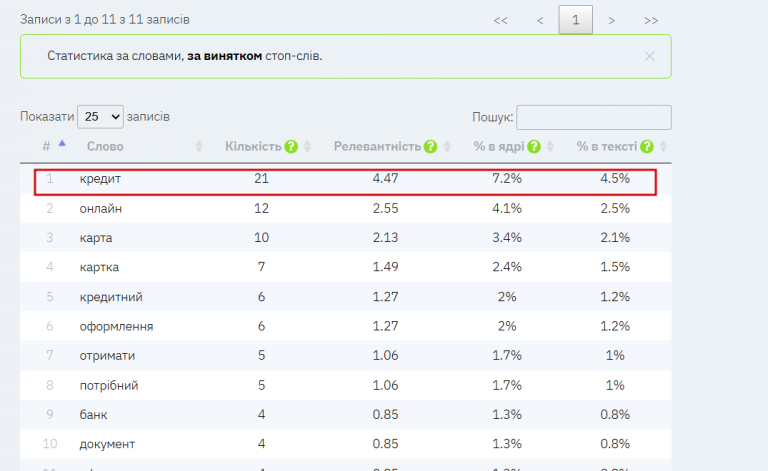Screen dimensions: 768x471
Task: Click the Релевантність column header
Action: (x=377, y=146)
